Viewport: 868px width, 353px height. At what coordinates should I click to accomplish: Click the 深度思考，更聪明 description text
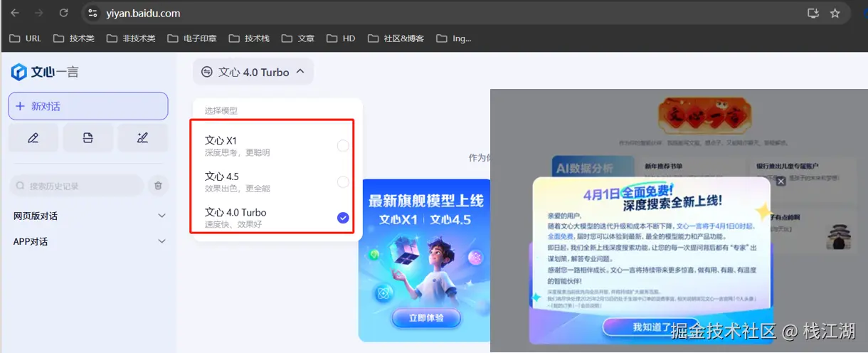(x=238, y=152)
